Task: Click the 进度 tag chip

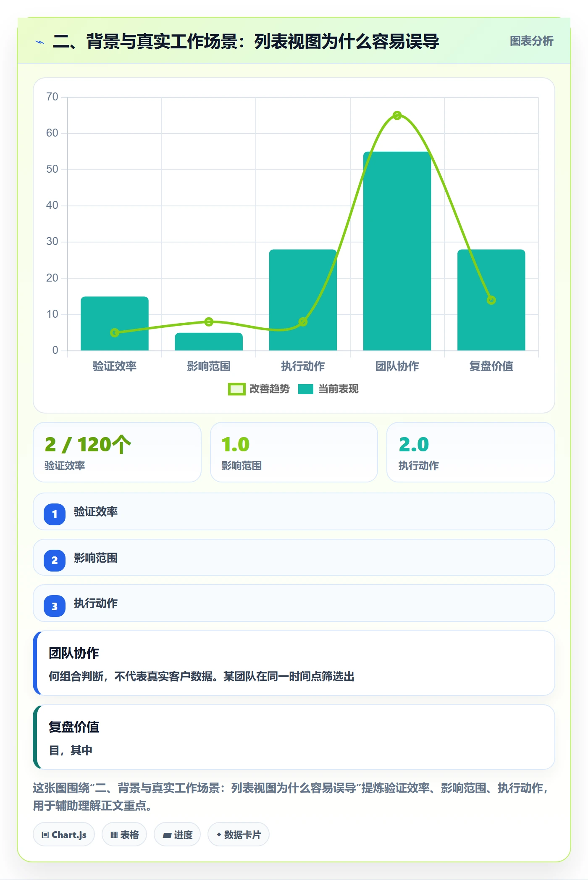Action: pos(177,835)
